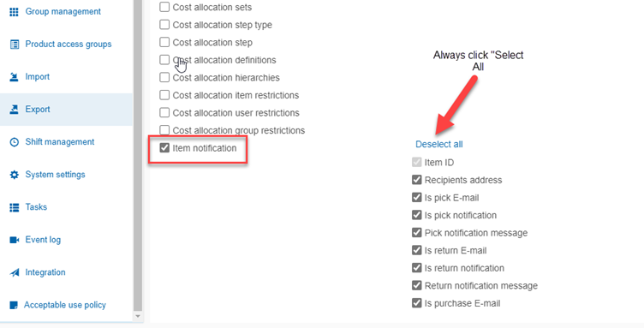Click the Event log camera icon
This screenshot has height=328, width=644.
[14, 240]
